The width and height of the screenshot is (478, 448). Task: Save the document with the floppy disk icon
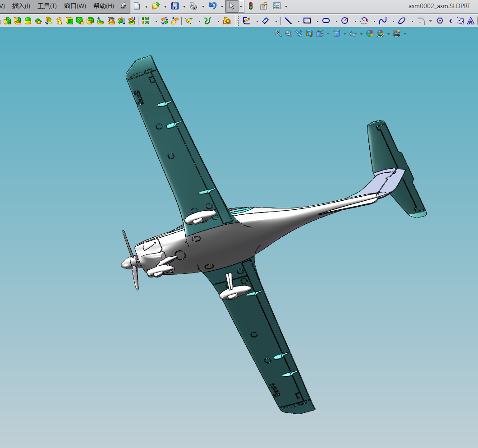click(x=175, y=6)
